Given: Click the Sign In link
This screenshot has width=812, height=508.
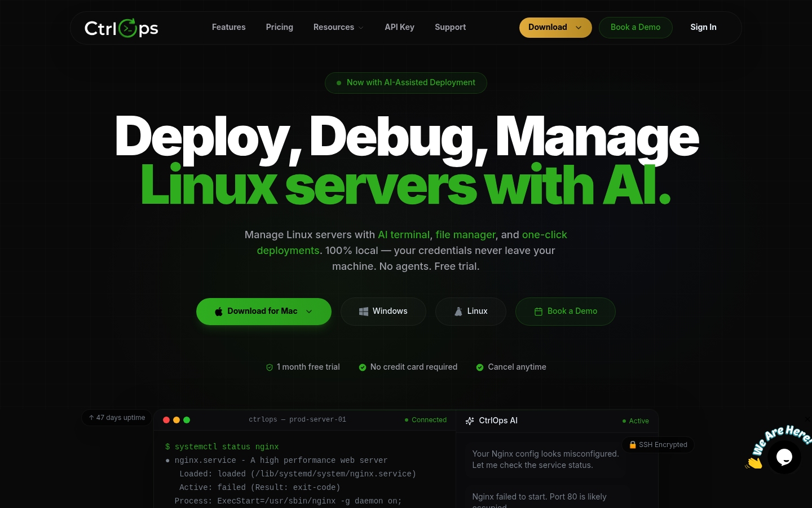Looking at the screenshot, I should tap(703, 27).
